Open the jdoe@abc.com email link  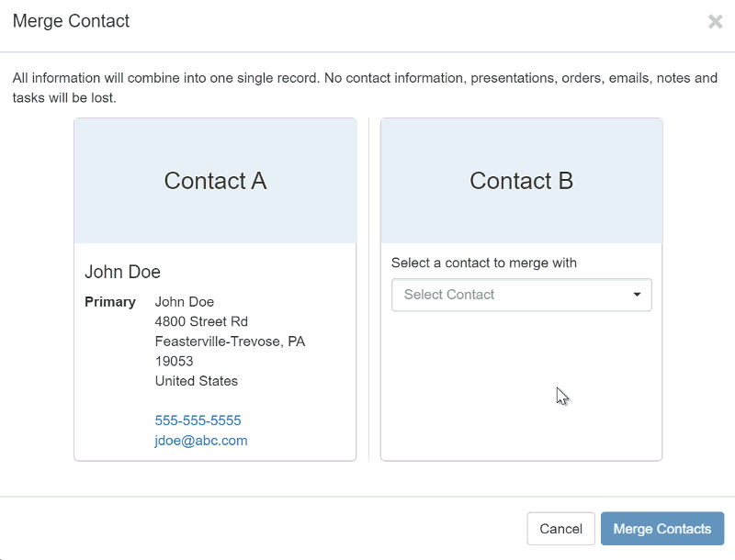(201, 441)
